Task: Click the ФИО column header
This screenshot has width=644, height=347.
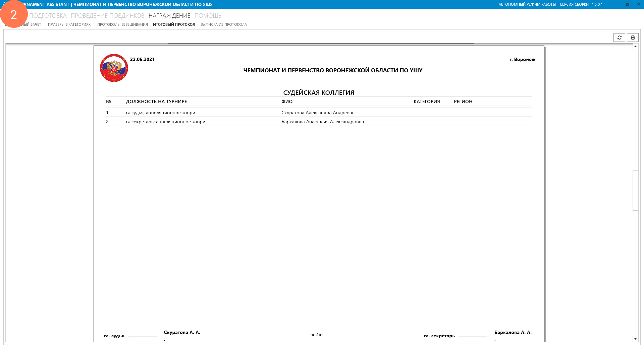Action: (287, 101)
